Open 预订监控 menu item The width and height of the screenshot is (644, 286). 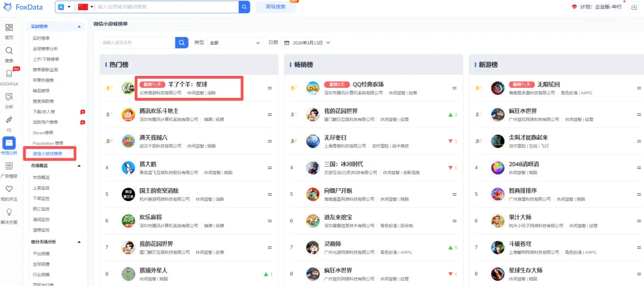(x=41, y=208)
